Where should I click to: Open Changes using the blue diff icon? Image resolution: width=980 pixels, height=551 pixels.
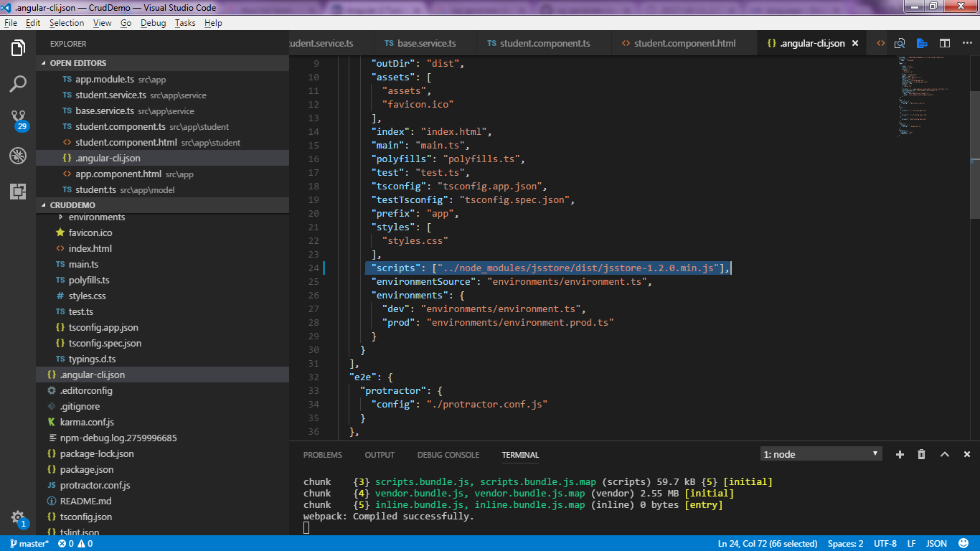(923, 42)
